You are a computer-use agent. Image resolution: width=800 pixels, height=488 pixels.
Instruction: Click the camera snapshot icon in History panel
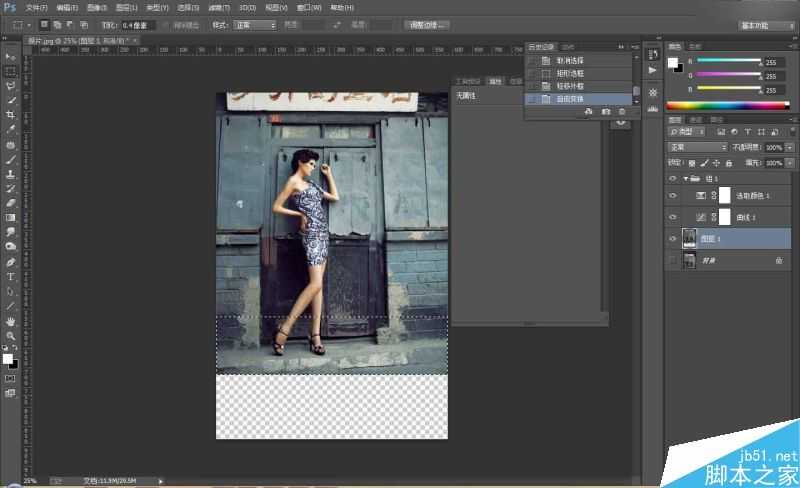606,111
